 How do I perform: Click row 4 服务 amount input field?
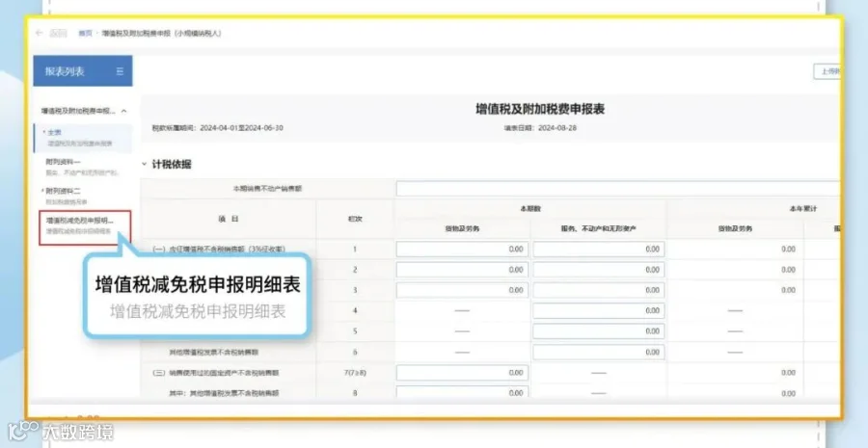[599, 311]
